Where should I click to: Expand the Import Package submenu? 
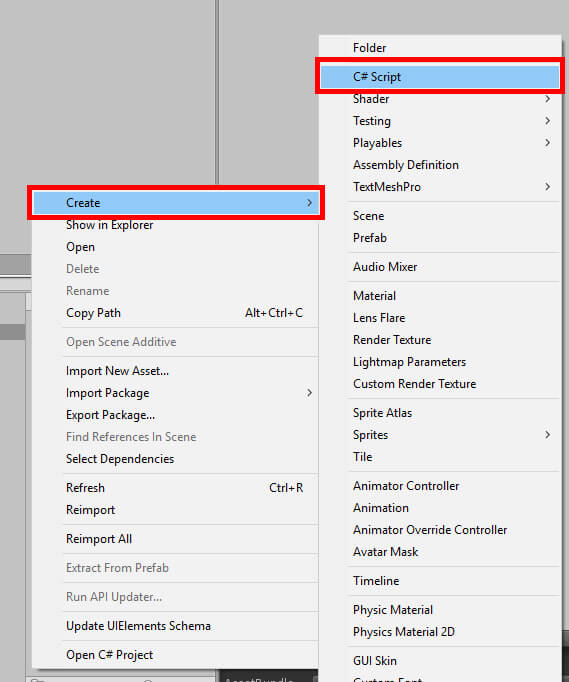tap(176, 393)
